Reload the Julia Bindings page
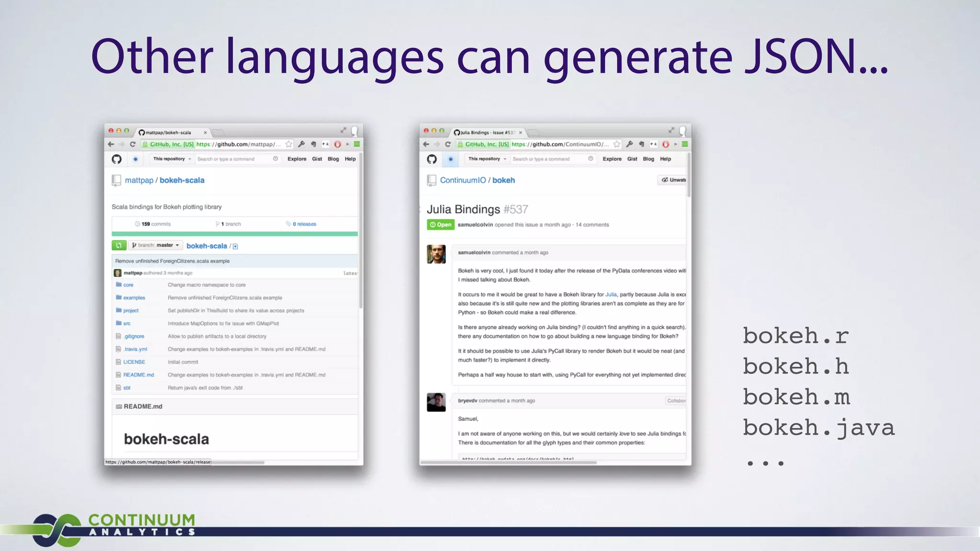 coord(448,144)
